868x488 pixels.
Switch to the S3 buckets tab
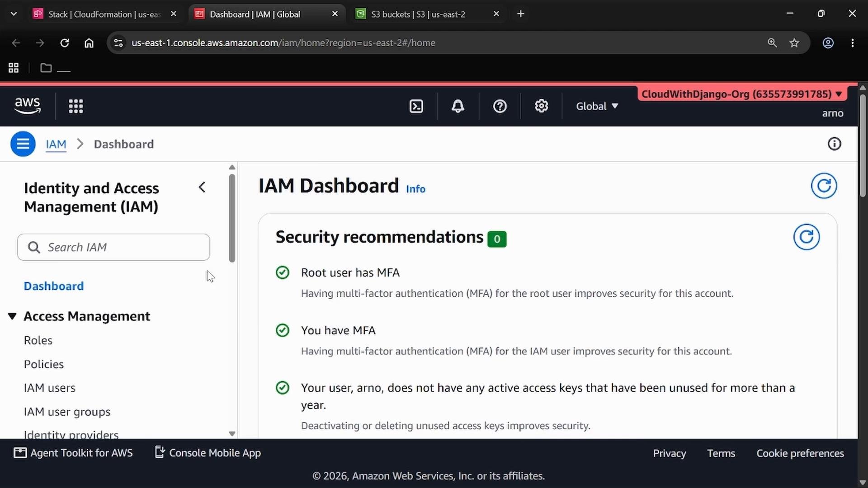[x=418, y=14]
